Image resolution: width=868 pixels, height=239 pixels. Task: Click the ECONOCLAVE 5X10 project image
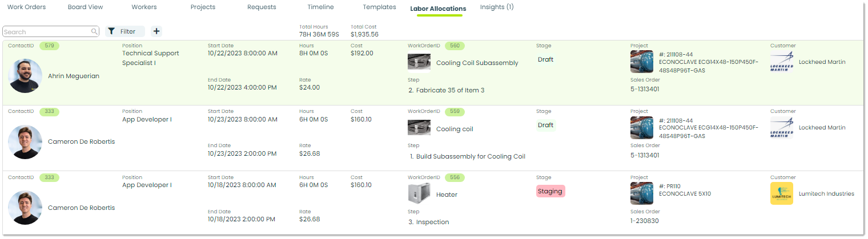tap(641, 193)
